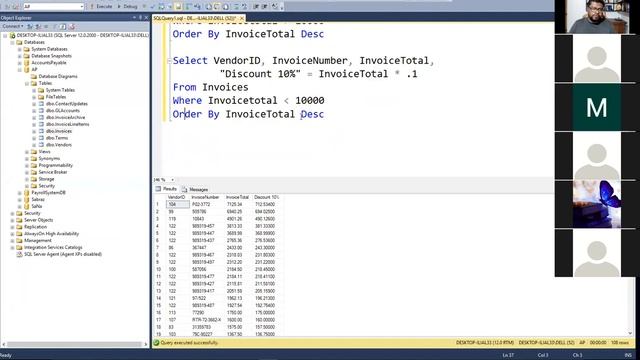Click the dbo.Invoices table icon
Image resolution: width=640 pixels, height=360 pixels.
41,131
